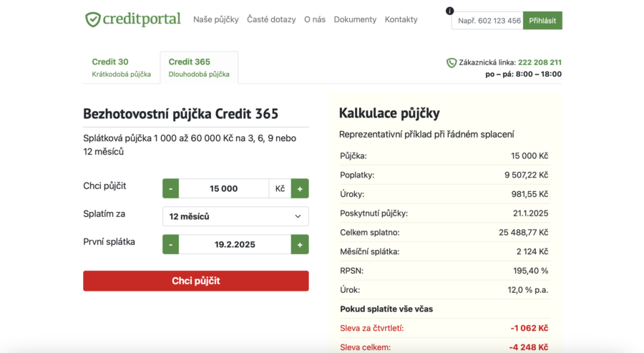Call customer line 222 208 211
This screenshot has height=353, width=644.
pos(540,62)
